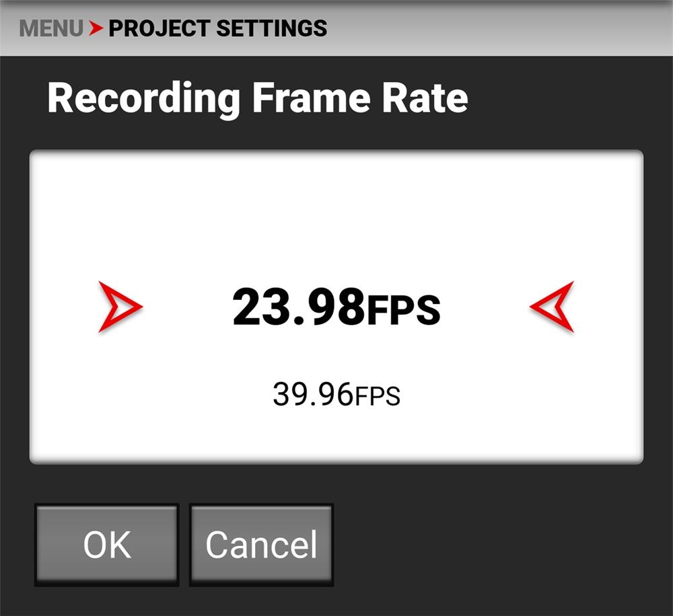Tap the arrow pointing right at 23.98

(x=120, y=307)
